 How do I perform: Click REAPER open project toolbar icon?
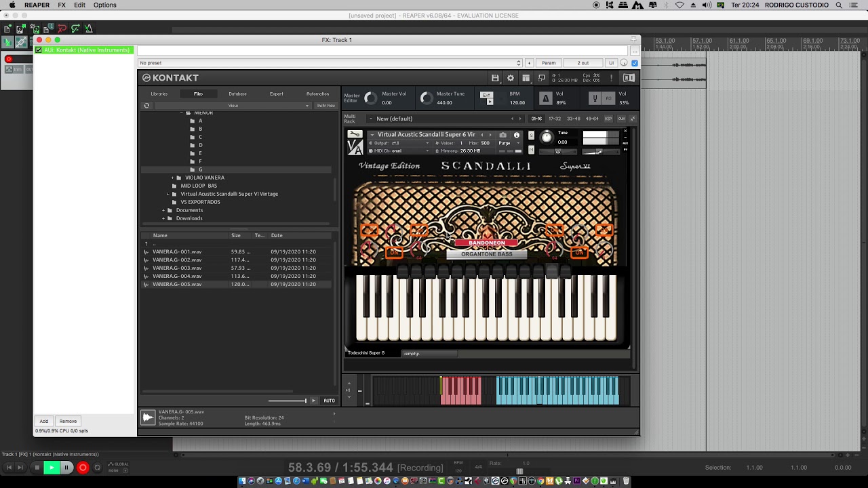coord(21,28)
